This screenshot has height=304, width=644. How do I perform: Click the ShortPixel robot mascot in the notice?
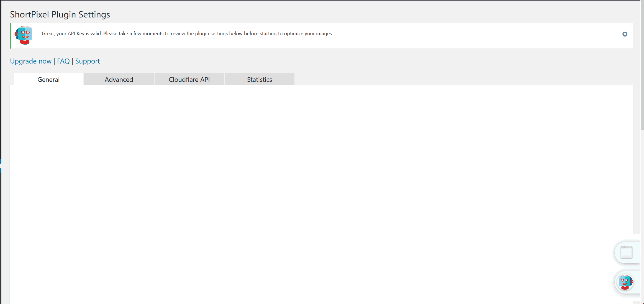pos(24,35)
